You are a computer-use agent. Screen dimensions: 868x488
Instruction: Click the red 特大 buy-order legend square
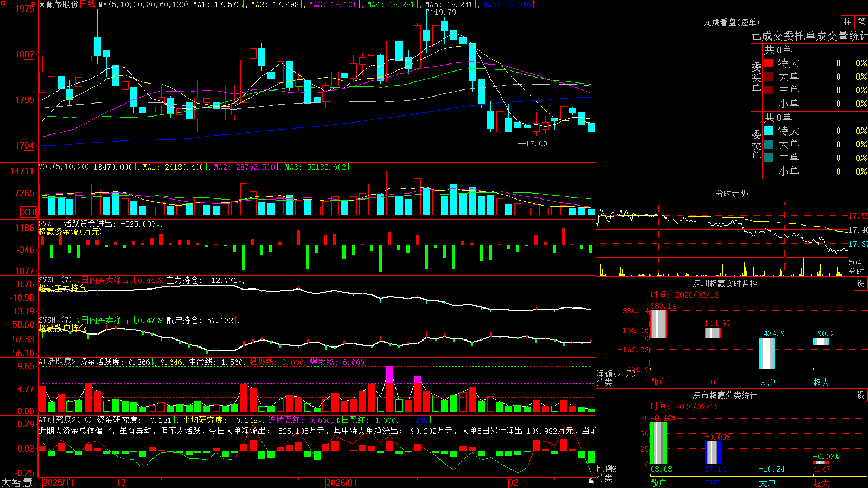pos(768,63)
